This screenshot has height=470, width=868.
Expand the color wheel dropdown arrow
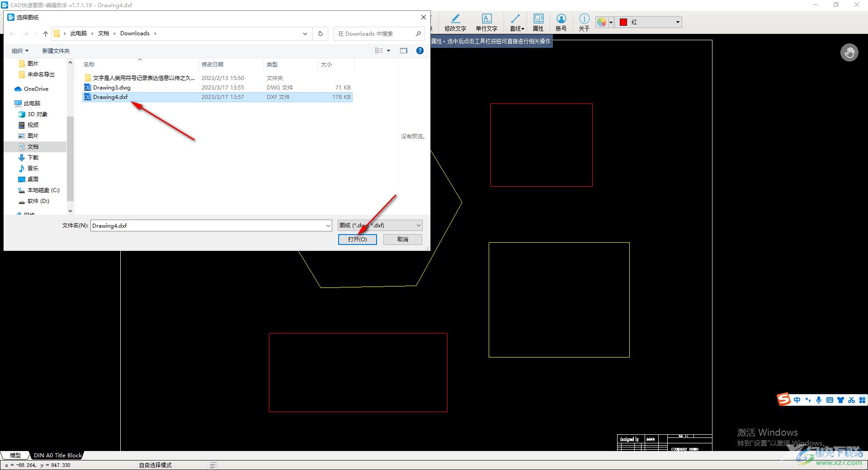[611, 22]
